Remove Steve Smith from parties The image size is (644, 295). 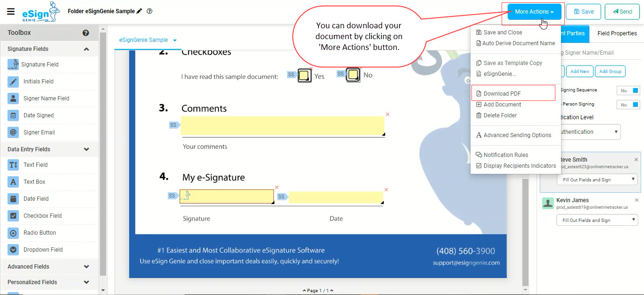(636, 160)
